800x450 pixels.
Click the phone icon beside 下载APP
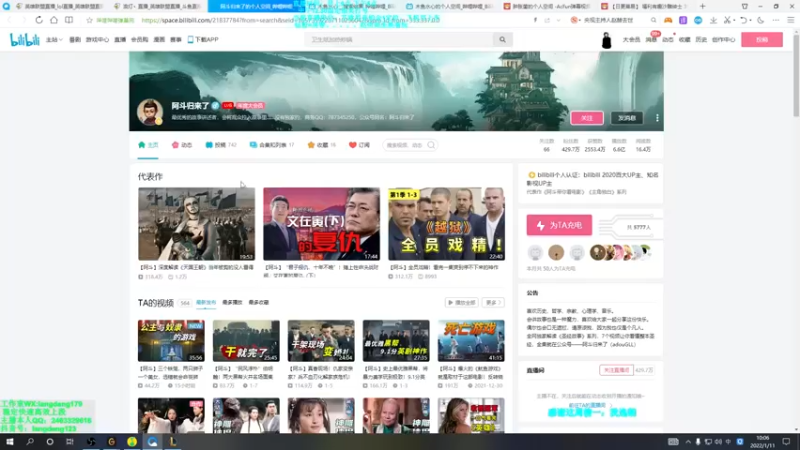[190, 39]
